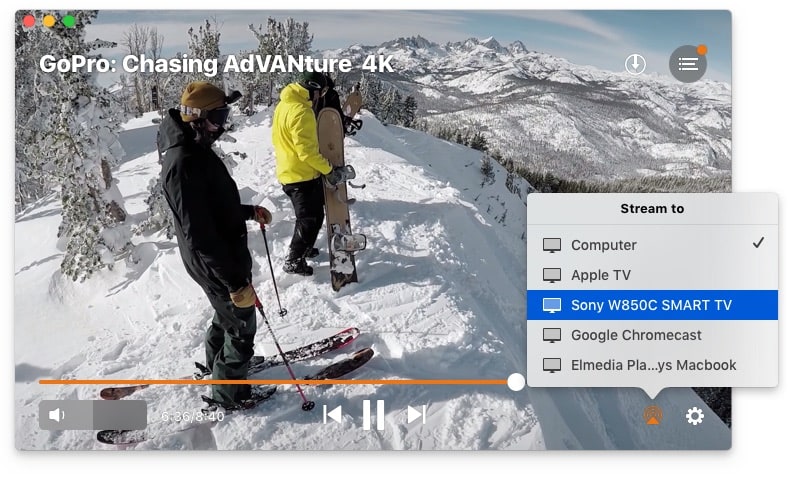Skip to previous track
This screenshot has width=800, height=480.
click(332, 415)
